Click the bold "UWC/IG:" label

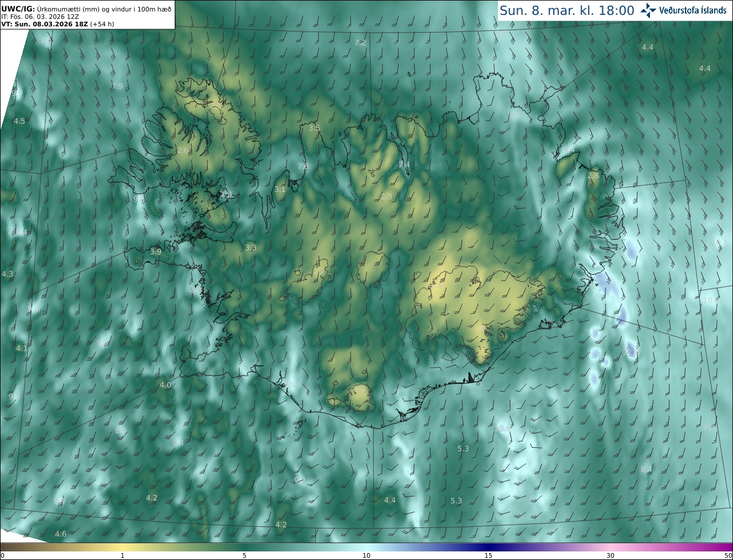(x=18, y=9)
